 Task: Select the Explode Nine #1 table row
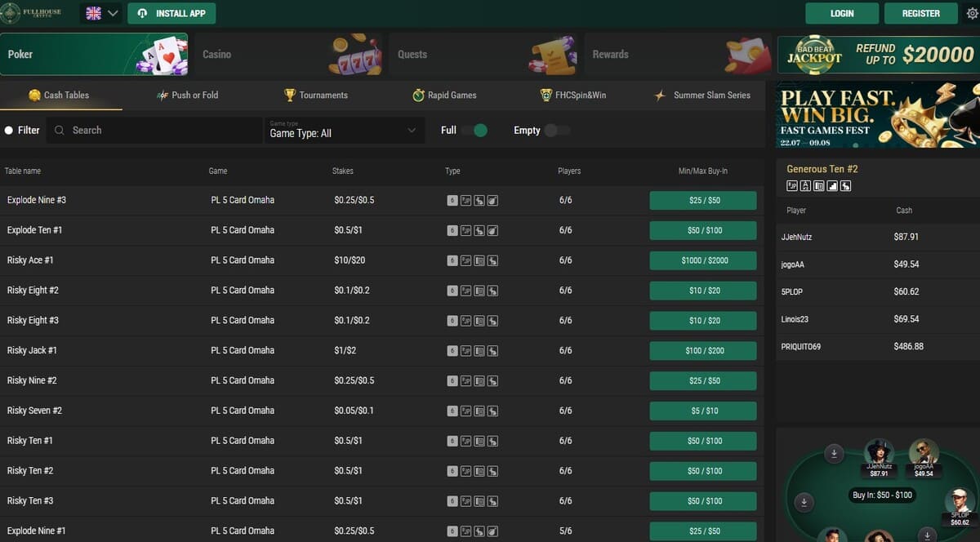coord(382,531)
